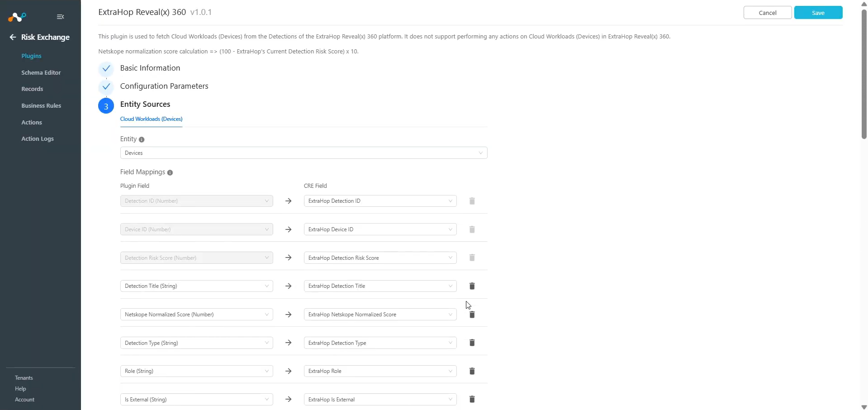Image resolution: width=868 pixels, height=410 pixels.
Task: Delete the Role mapping row
Action: coord(472,371)
